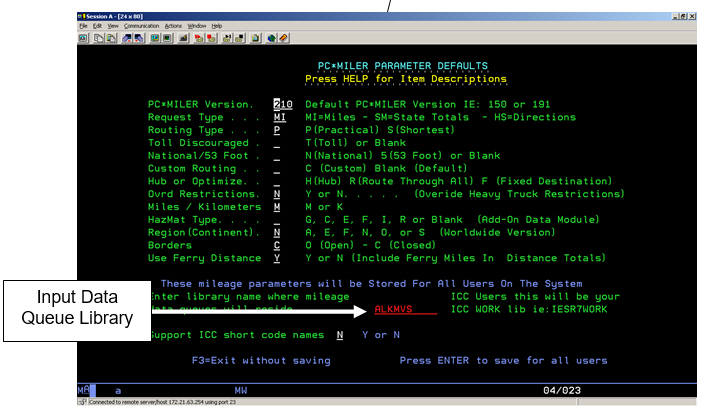Click the 'MI=Miles - SM=State Totals' description
Viewport: 714px width, 412px height.
coord(387,117)
